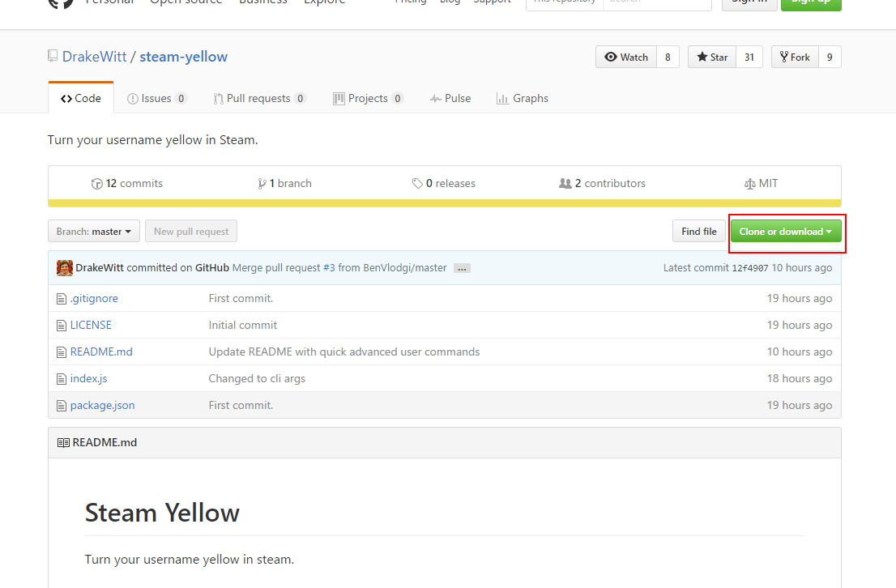The height and width of the screenshot is (588, 896).
Task: Switch to the Pull requests tab
Action: coord(259,98)
